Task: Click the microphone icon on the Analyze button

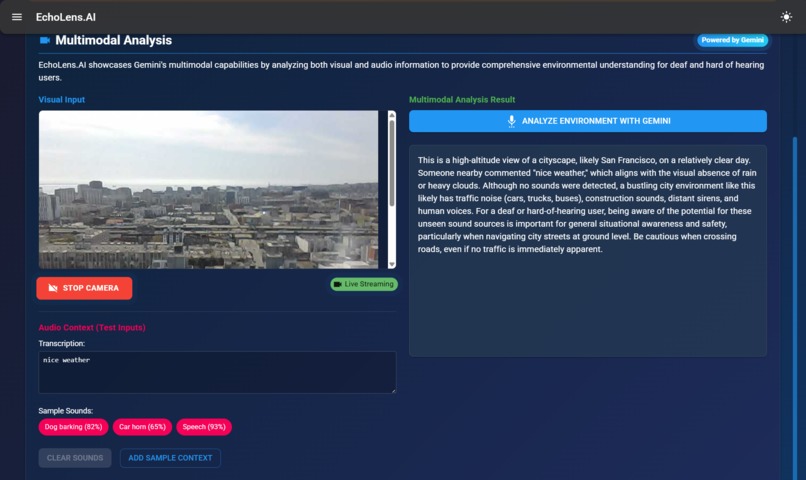Action: tap(511, 121)
